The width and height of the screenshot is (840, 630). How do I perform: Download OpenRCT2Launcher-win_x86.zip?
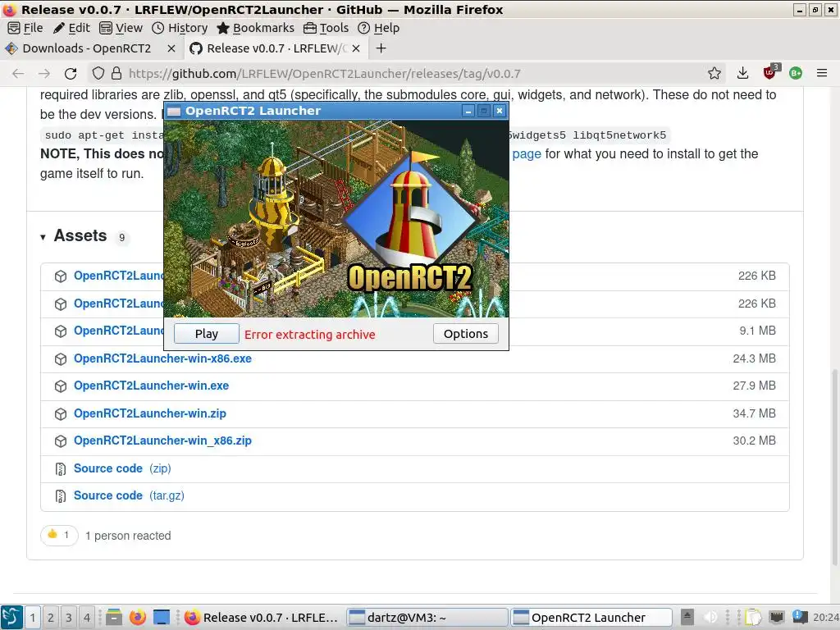point(162,441)
